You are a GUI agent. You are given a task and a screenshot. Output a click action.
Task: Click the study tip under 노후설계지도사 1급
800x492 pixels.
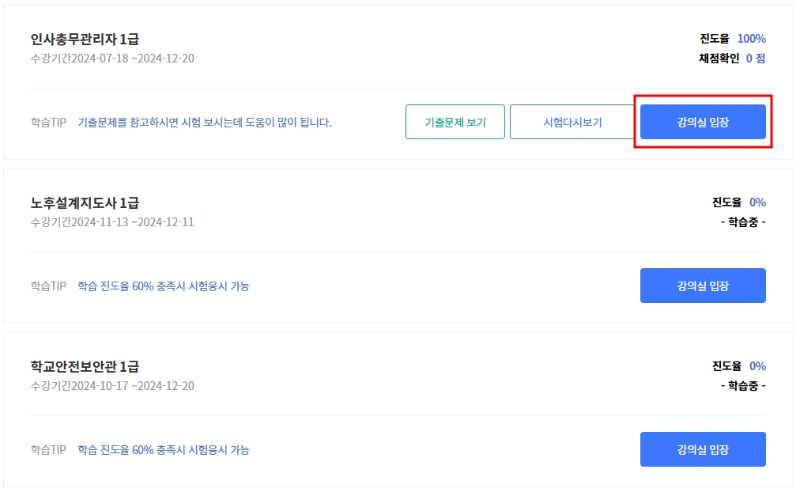(x=163, y=286)
